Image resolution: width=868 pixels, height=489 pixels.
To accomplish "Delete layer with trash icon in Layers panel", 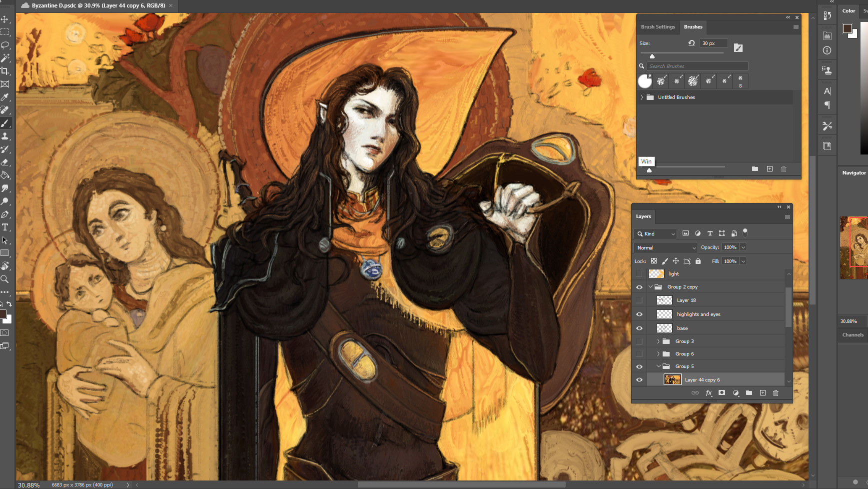I will click(x=776, y=393).
